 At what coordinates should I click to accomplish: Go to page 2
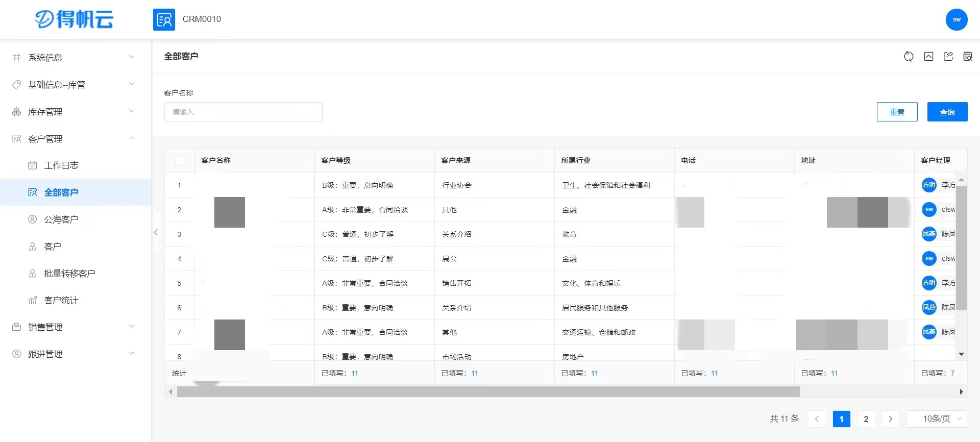[x=866, y=419]
